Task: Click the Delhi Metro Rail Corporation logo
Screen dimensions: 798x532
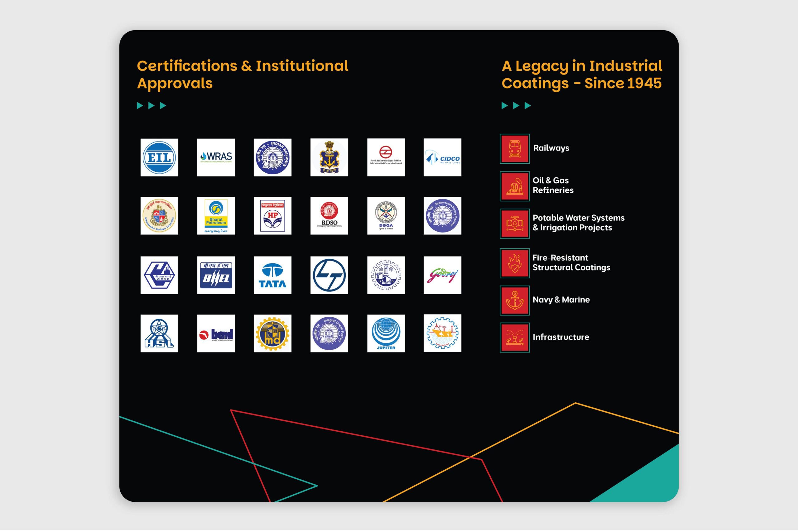Action: tap(386, 157)
